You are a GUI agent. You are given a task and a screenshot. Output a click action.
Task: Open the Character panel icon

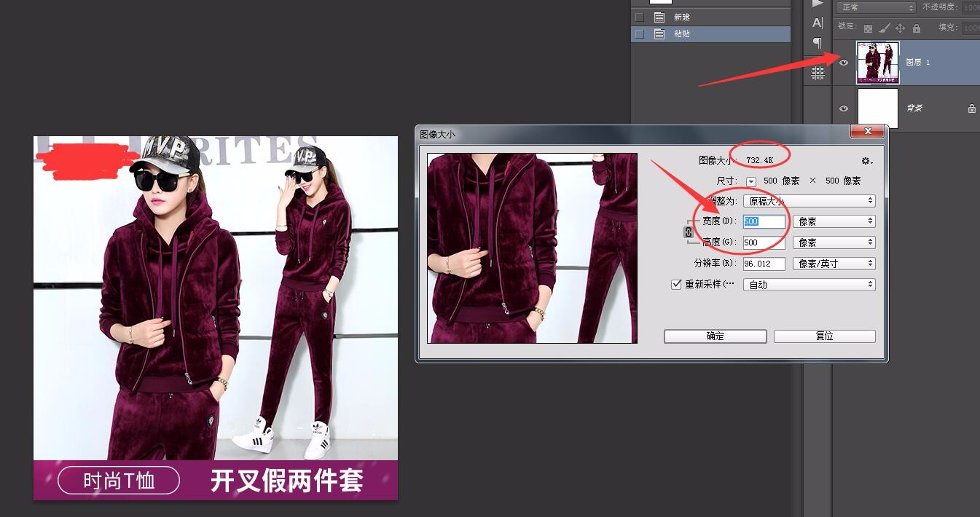[x=818, y=23]
